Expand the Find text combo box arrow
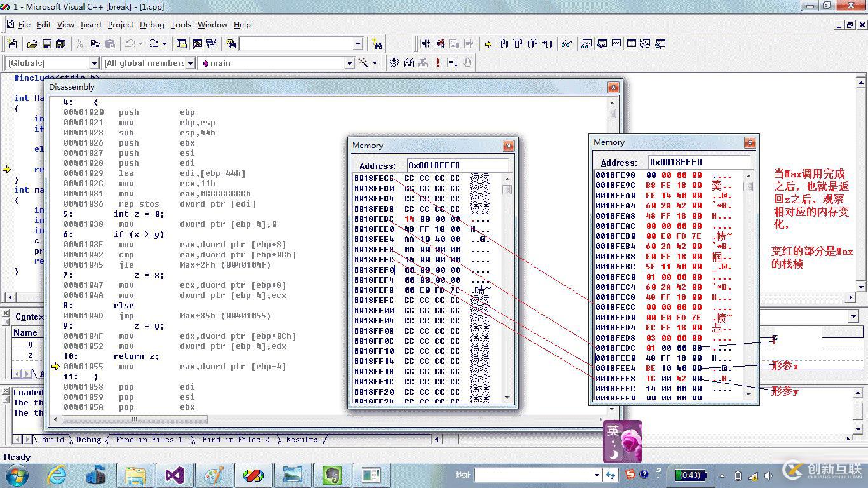868x488 pixels. 358,44
